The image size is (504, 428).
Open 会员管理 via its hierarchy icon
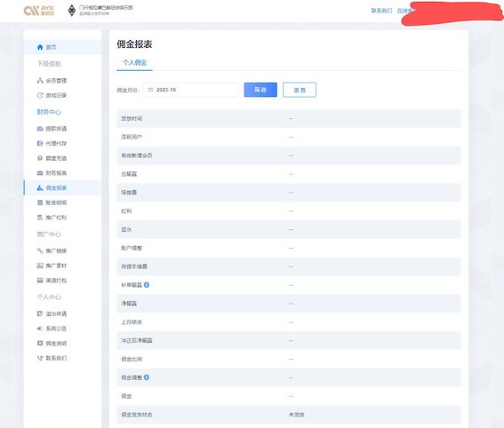coord(40,81)
